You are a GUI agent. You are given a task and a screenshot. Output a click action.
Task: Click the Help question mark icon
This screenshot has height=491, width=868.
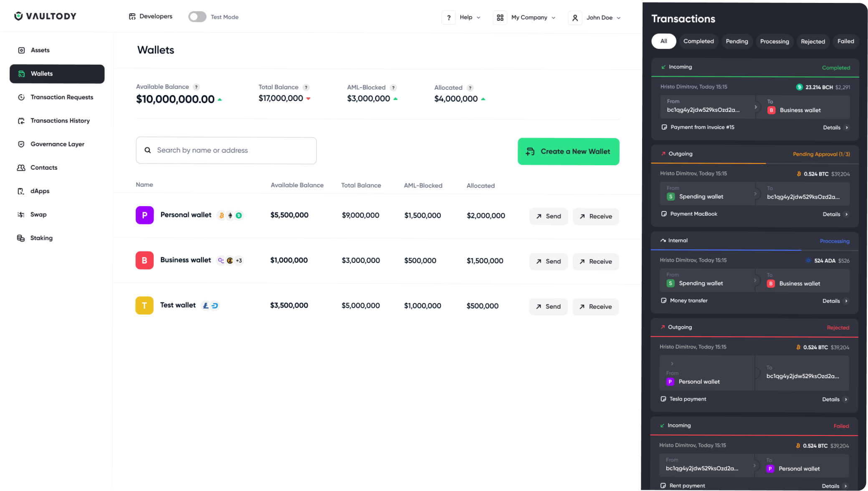pos(448,18)
